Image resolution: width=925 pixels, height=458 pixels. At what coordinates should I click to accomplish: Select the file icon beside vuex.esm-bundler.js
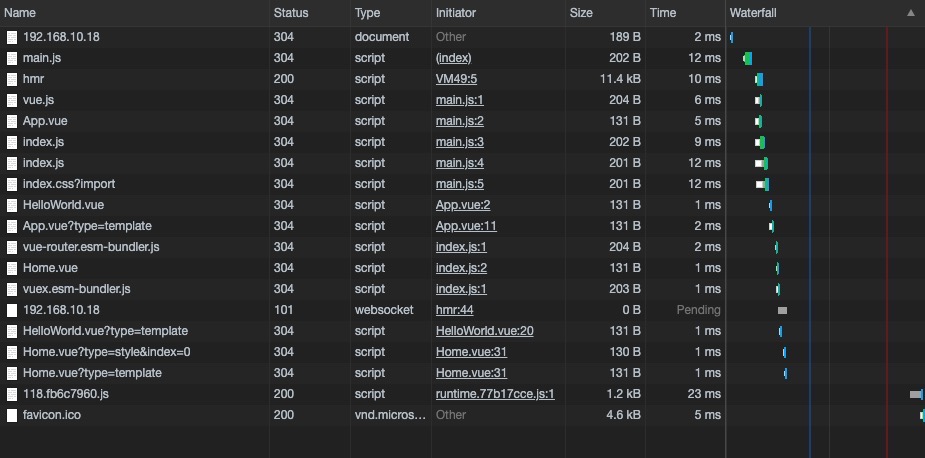pos(12,289)
